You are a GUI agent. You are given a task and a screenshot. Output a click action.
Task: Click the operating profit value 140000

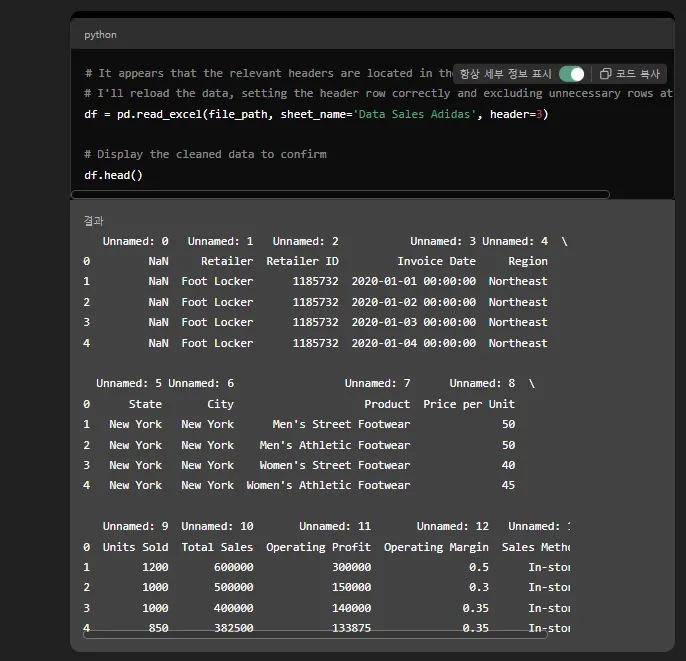click(351, 609)
